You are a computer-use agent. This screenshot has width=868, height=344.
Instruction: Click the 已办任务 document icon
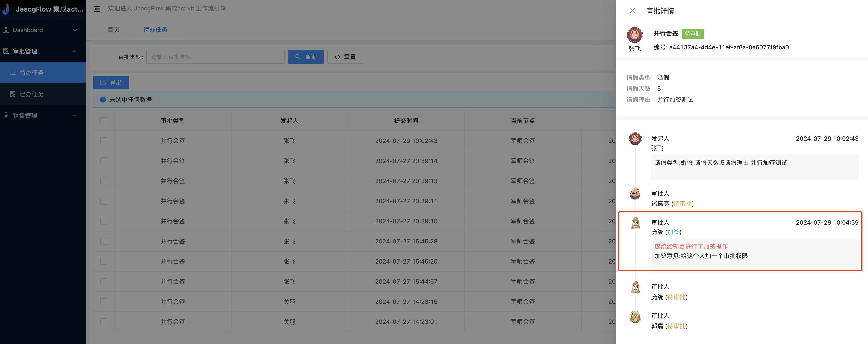coord(13,94)
